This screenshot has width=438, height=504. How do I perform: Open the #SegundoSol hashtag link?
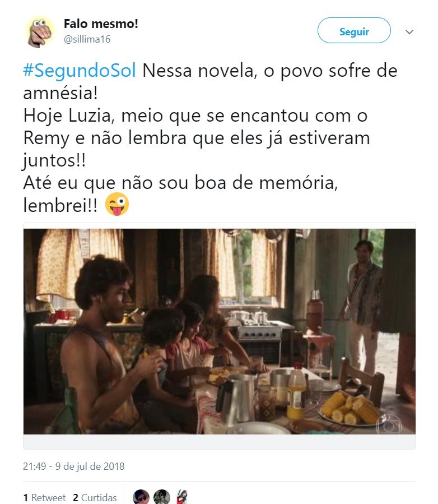coord(80,71)
